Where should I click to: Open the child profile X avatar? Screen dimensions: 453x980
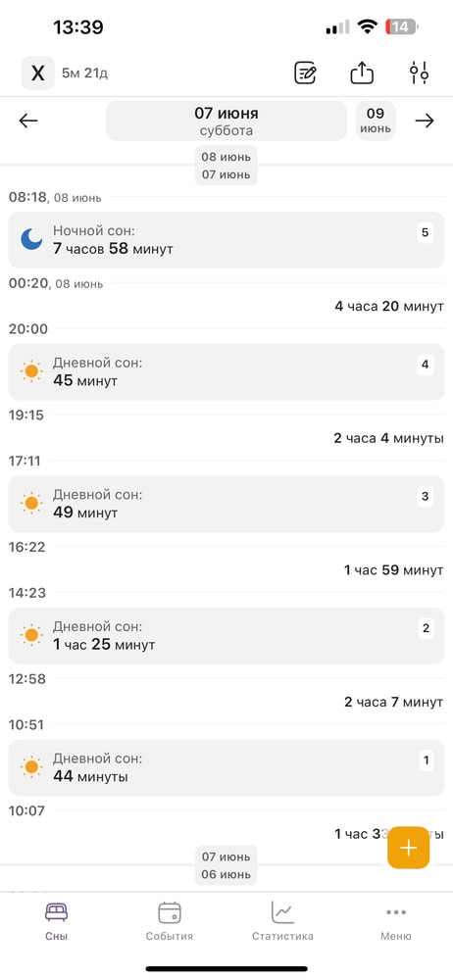38,73
